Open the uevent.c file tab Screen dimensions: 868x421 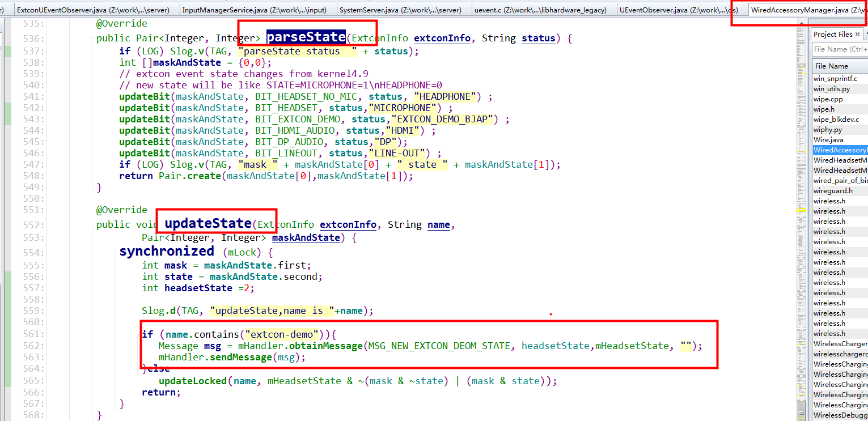coord(540,9)
